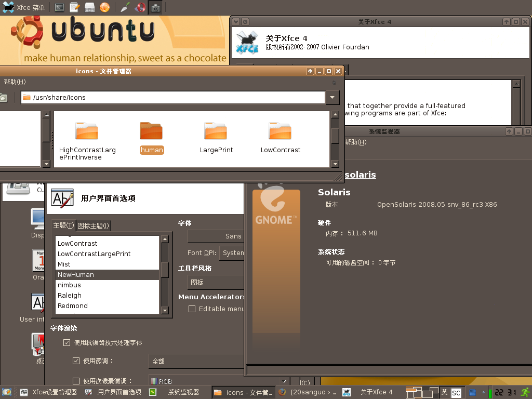Click the running man logout icon
The width and height of the screenshot is (532, 399).
click(x=526, y=392)
